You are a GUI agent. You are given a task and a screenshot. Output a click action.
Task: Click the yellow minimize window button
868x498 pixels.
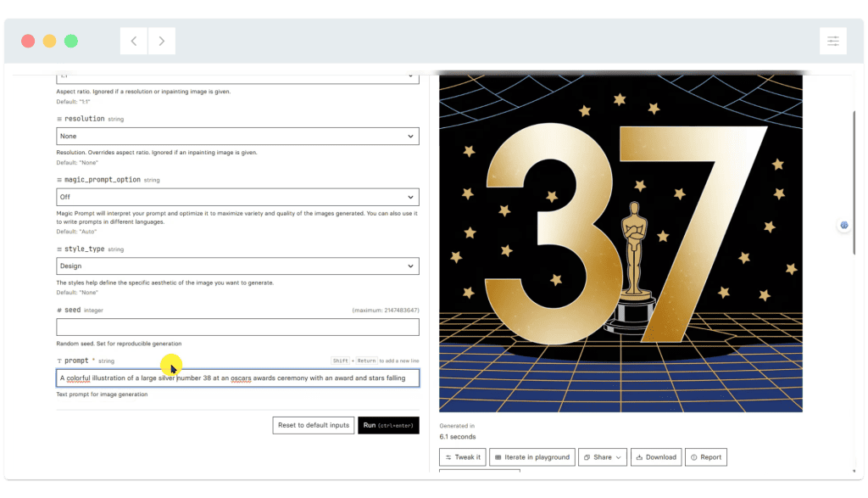(50, 41)
